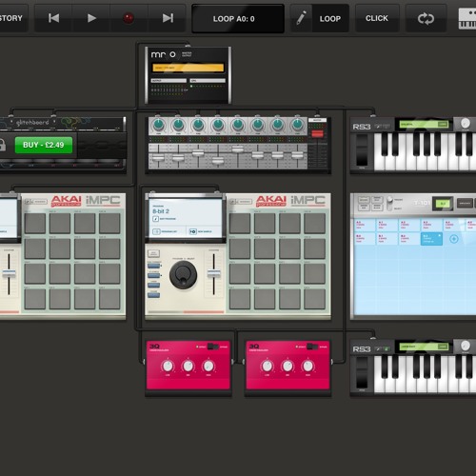
Task: Open the keyboard icon in the top bar
Action: pyautogui.click(x=467, y=19)
